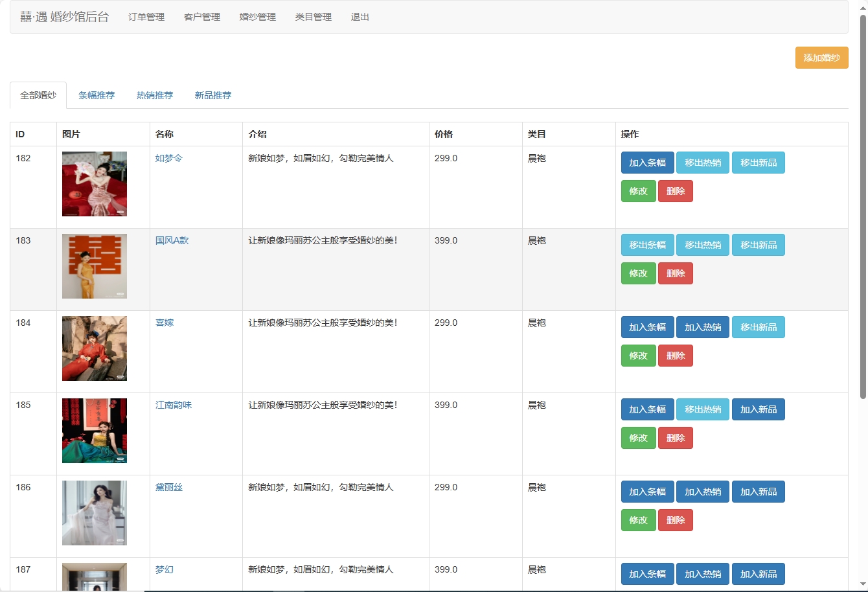
Task: Click the thumbnail image of 国风A款
Action: (x=95, y=266)
